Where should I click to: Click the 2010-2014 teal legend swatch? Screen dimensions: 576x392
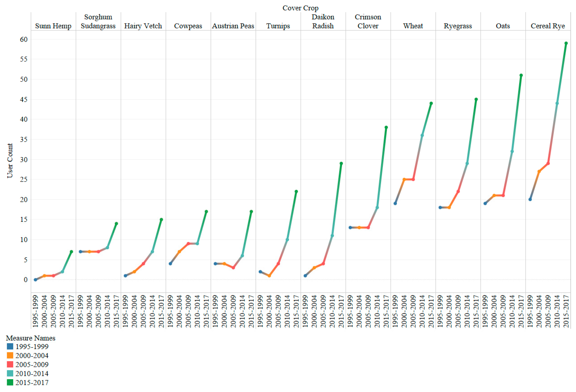coord(10,373)
